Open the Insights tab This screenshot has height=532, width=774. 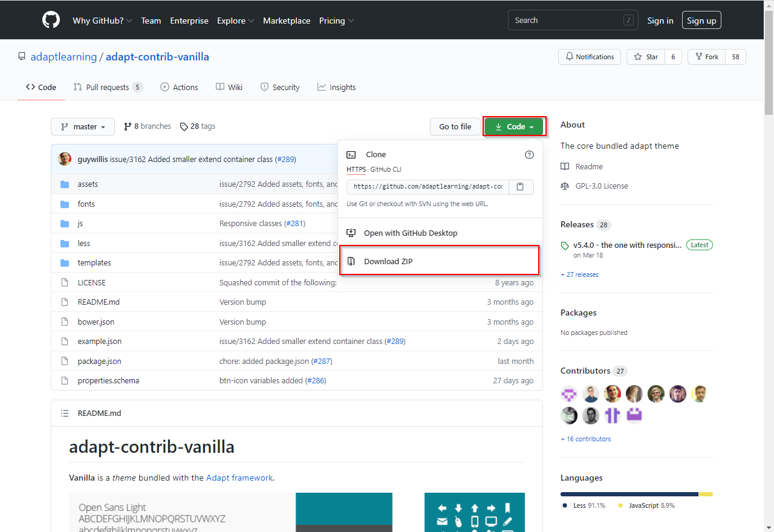click(x=337, y=87)
